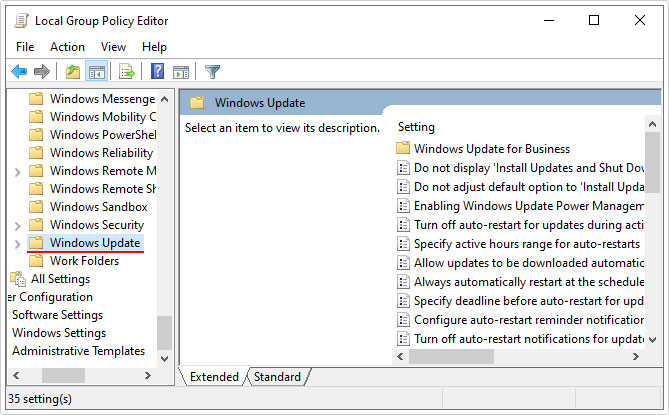The width and height of the screenshot is (669, 415).
Task: Click tree pane scroll down arrow
Action: coord(164,359)
